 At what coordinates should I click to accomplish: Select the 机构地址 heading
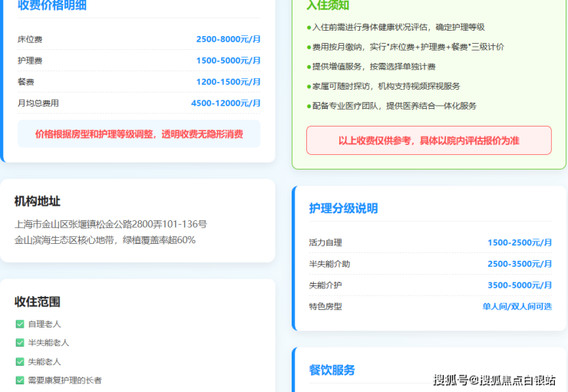click(x=38, y=201)
